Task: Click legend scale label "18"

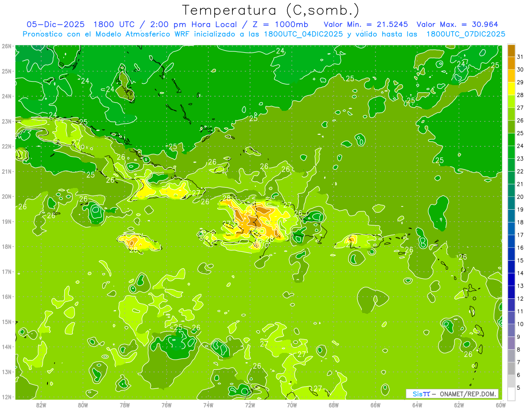Action: click(x=520, y=222)
